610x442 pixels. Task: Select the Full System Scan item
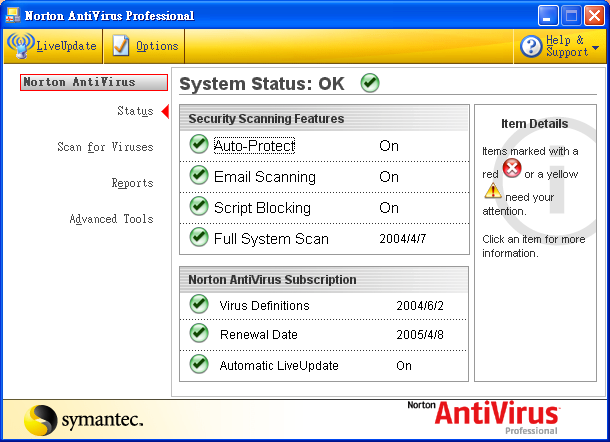(x=271, y=239)
